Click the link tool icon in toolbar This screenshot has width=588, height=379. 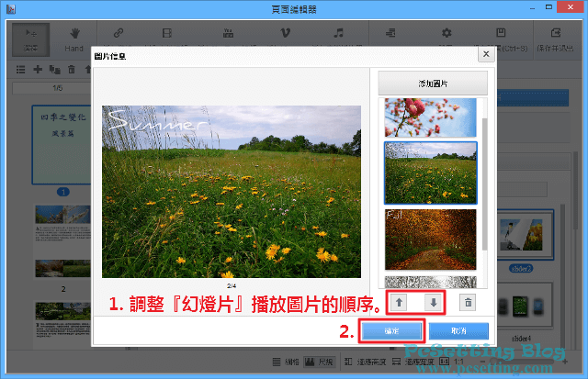coord(119,33)
